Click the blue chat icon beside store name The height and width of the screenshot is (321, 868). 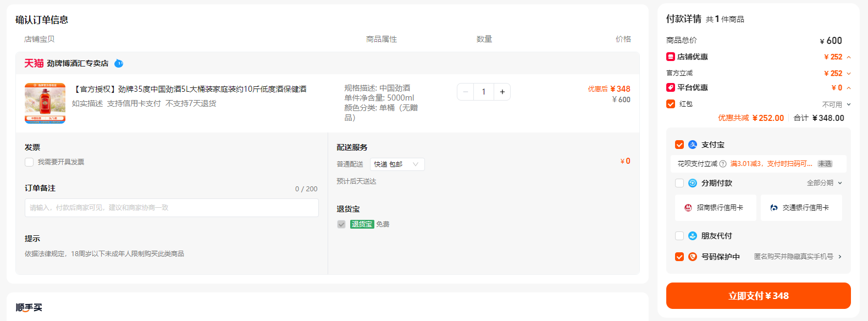119,63
